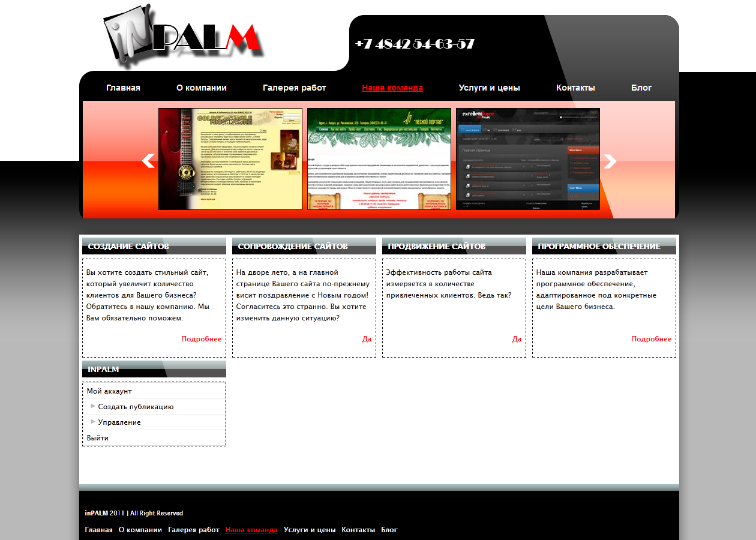This screenshot has height=540, width=756.
Task: Open О компании in top navigation
Action: point(202,88)
